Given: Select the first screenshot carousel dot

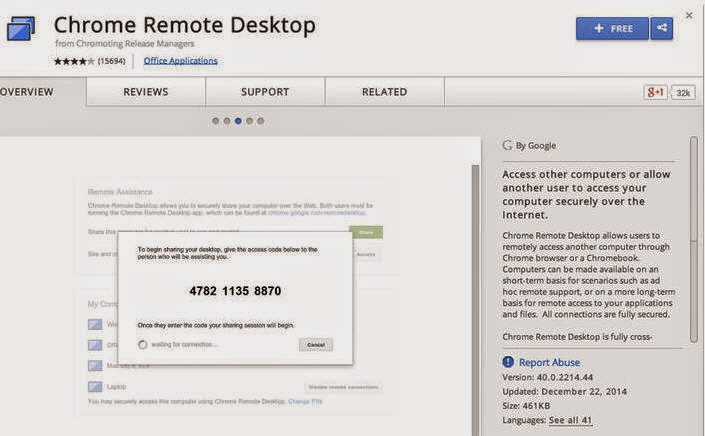Looking at the screenshot, I should (x=216, y=121).
